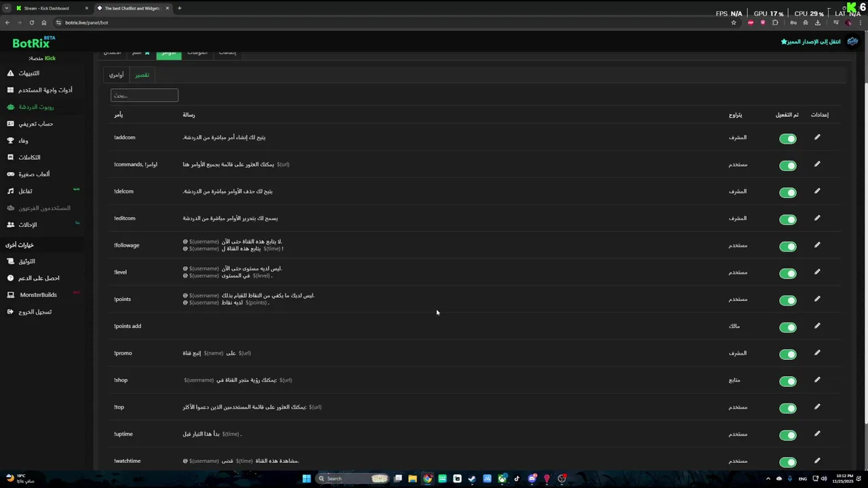Click the referrals people icon in sidebar
This screenshot has height=488, width=868.
click(x=10, y=225)
